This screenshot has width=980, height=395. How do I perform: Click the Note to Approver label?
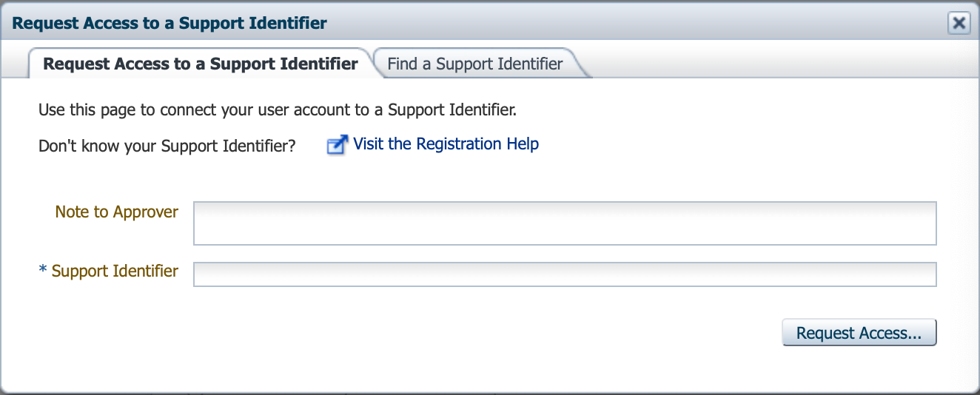pos(116,212)
